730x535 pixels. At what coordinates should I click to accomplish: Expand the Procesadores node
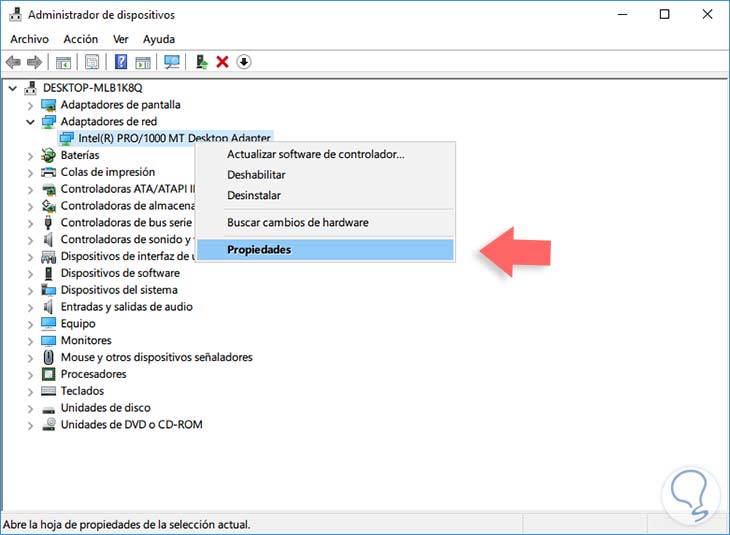pos(30,375)
